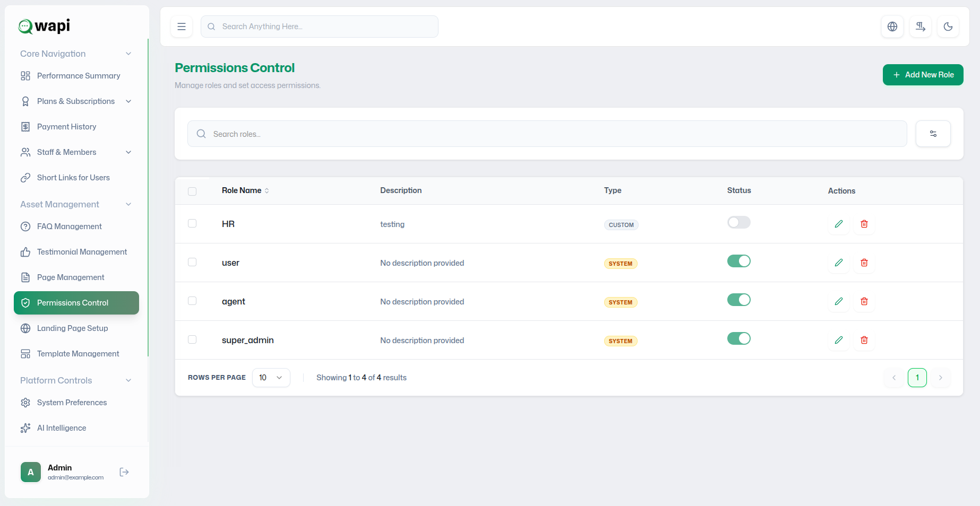Edit the user role with pencil icon
The height and width of the screenshot is (506, 980).
pos(839,263)
